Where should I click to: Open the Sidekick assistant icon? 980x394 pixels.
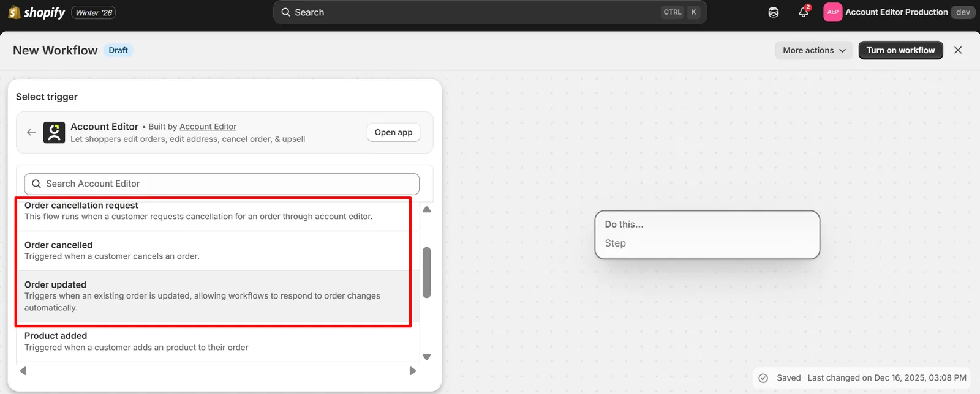click(774, 12)
